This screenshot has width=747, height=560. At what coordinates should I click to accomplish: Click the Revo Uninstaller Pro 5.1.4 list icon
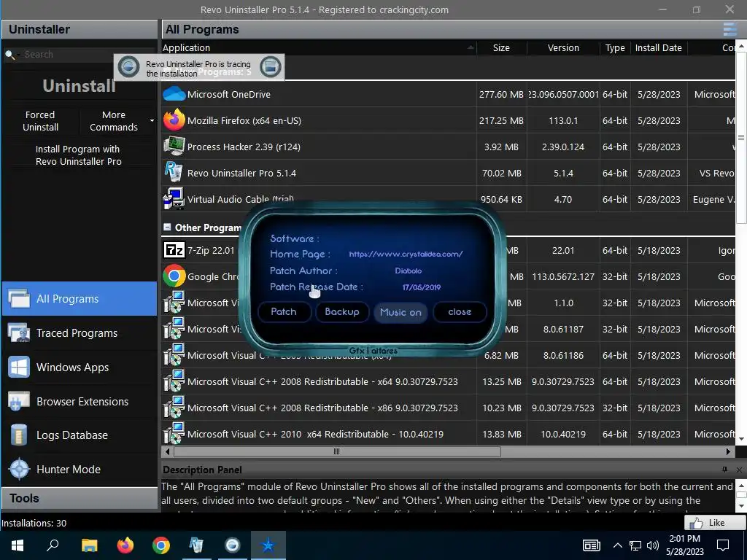pos(173,172)
